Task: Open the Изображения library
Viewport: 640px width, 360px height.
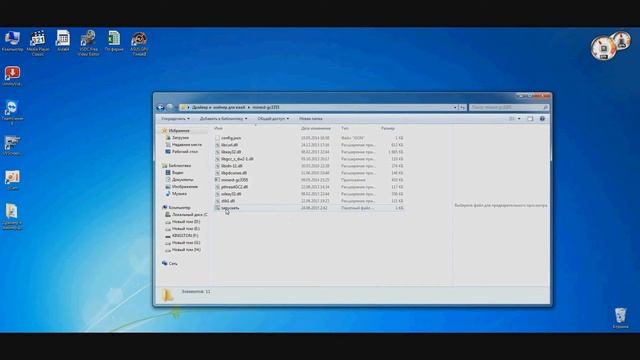Action: (x=184, y=187)
